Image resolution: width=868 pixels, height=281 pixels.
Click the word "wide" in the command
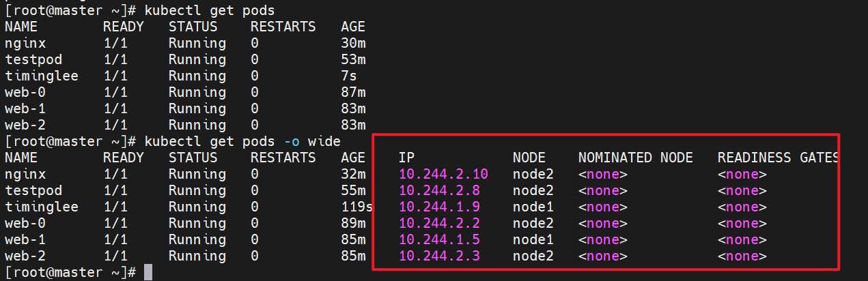(x=324, y=142)
